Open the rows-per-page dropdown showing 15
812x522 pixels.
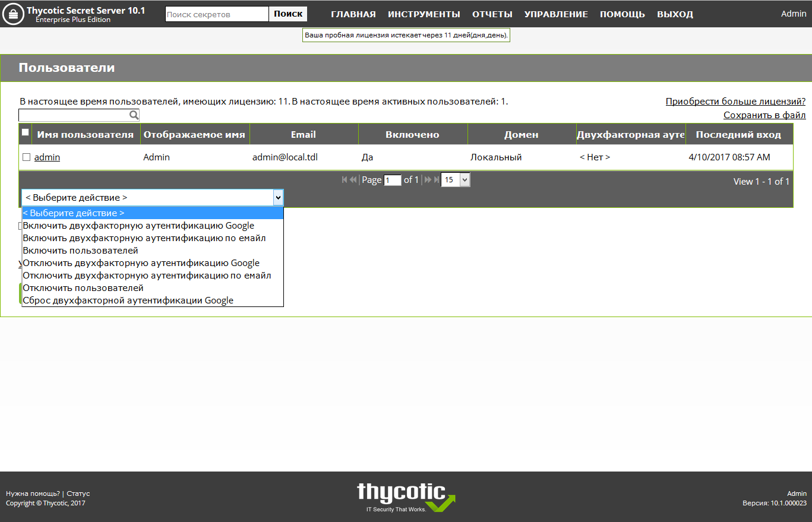tap(456, 180)
